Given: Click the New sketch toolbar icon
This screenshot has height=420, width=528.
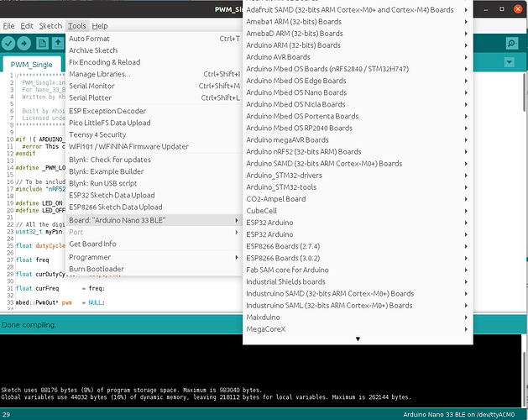Looking at the screenshot, I should (43, 44).
